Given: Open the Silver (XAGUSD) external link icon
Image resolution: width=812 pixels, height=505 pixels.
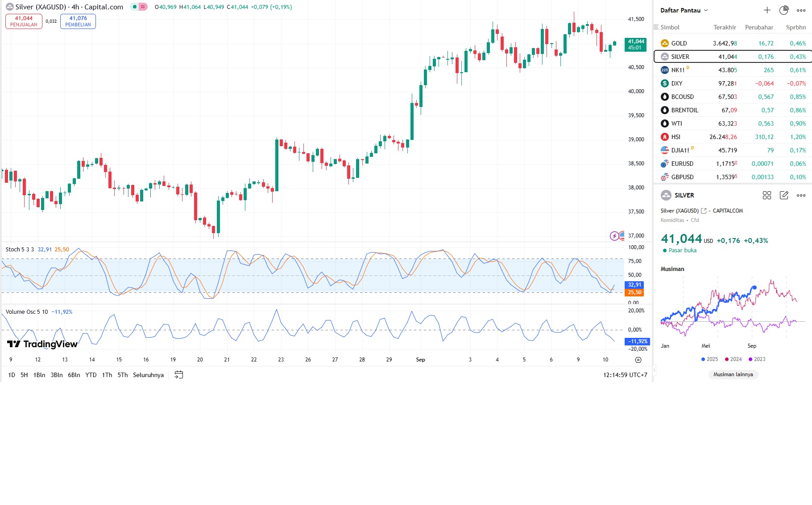Looking at the screenshot, I should [704, 211].
